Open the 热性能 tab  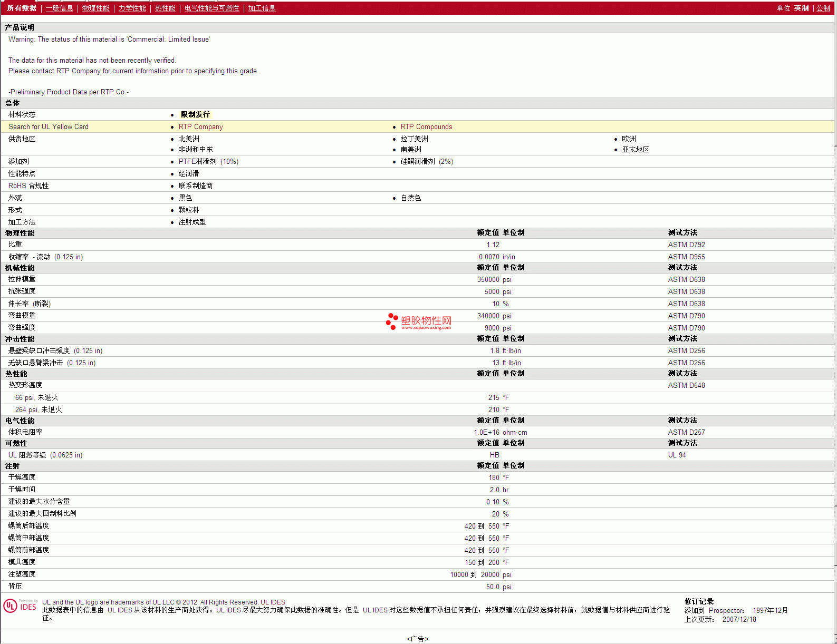[x=165, y=8]
